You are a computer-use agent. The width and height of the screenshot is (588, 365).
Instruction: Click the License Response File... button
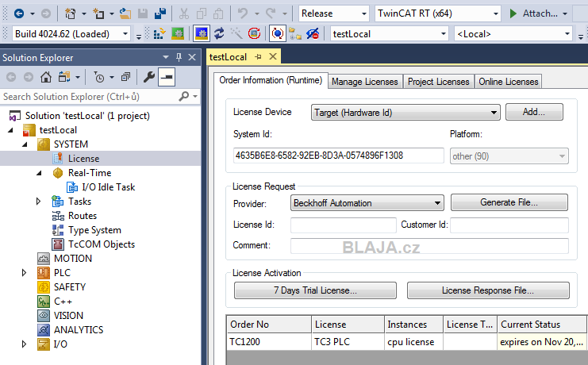tap(488, 290)
